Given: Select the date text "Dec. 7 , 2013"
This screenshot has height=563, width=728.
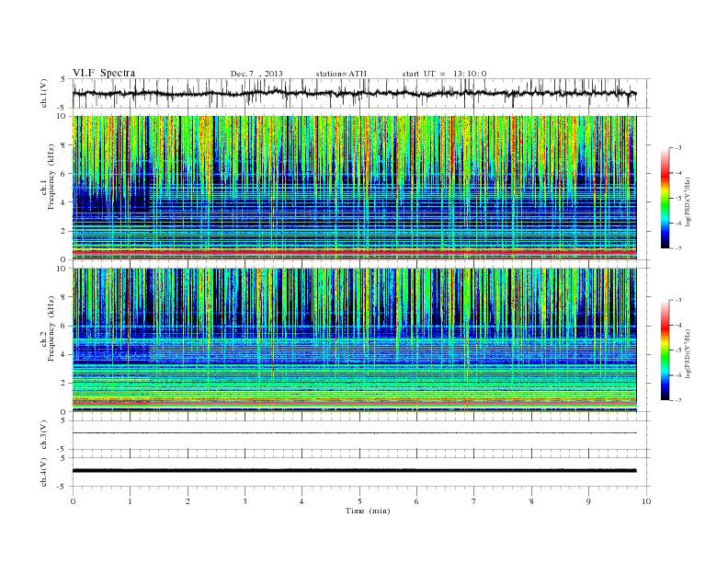Looking at the screenshot, I should click(256, 74).
